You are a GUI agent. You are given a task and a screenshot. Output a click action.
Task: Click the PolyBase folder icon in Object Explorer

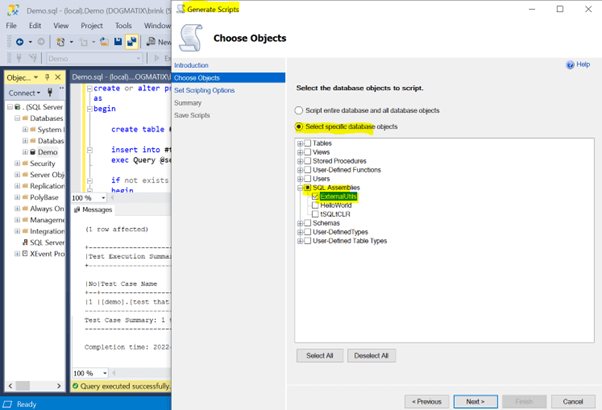tap(25, 197)
